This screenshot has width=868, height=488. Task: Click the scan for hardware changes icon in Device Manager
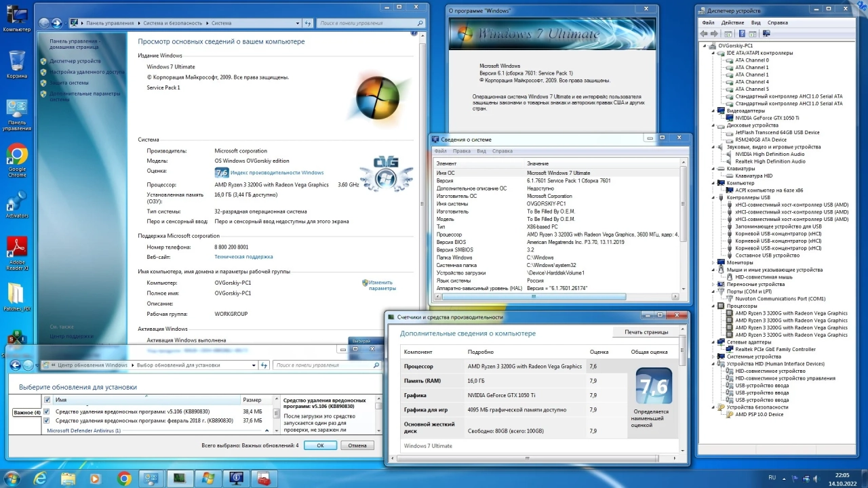coord(767,33)
